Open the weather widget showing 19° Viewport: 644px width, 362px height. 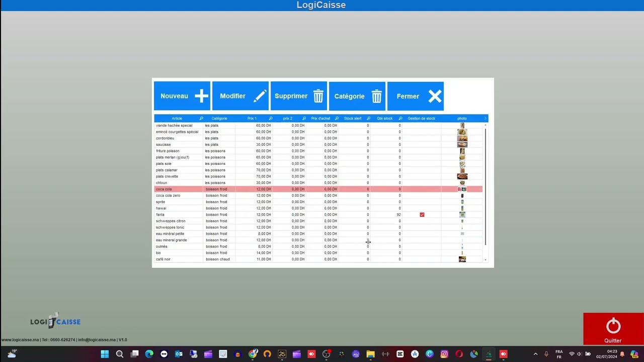pyautogui.click(x=12, y=354)
